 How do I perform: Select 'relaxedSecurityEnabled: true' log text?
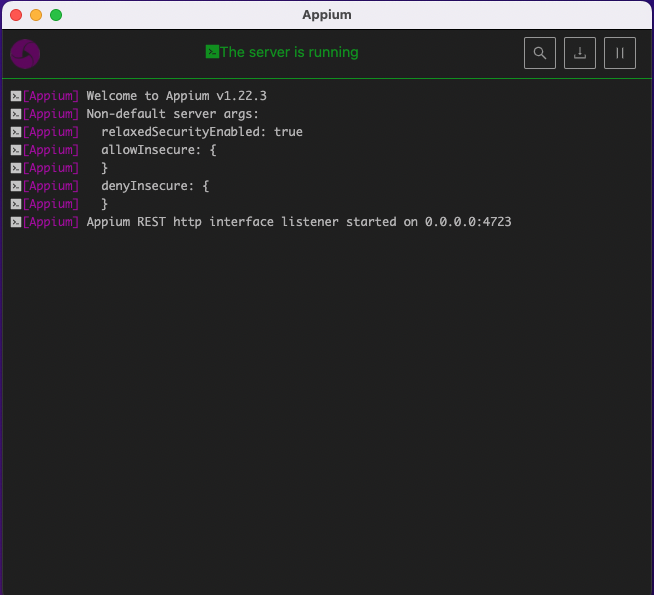click(x=202, y=132)
